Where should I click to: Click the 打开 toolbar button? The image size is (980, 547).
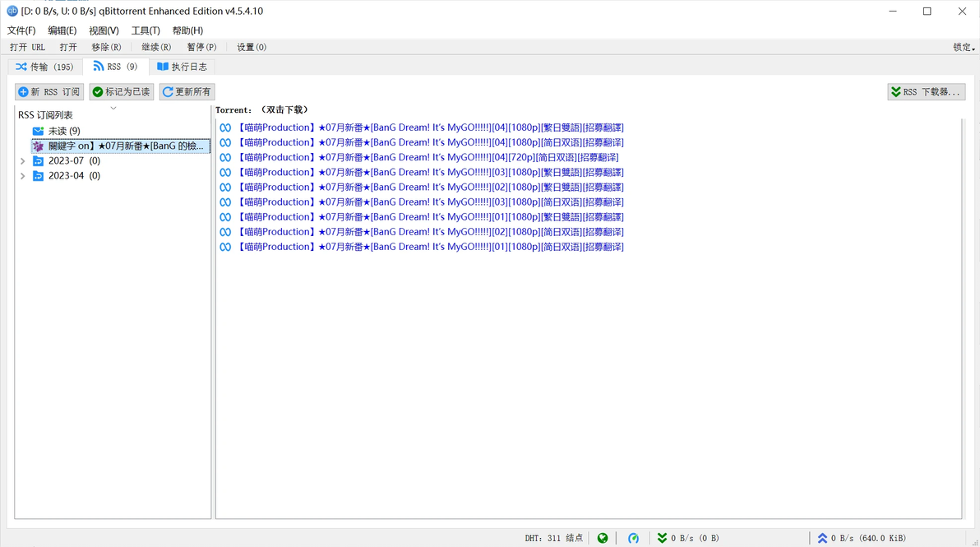[x=68, y=47]
